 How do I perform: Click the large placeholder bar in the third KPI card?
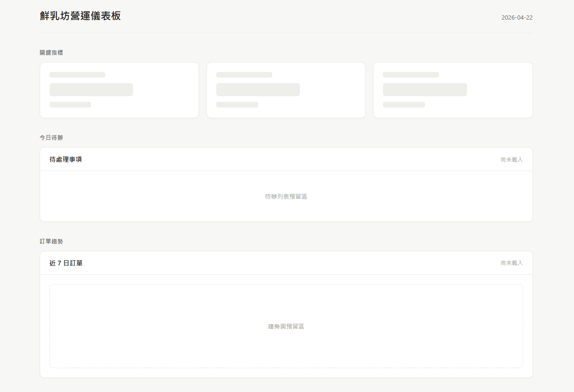click(x=425, y=90)
